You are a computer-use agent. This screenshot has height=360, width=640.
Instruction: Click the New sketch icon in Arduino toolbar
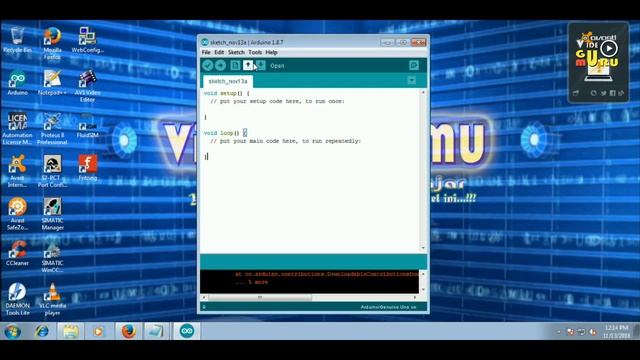[x=235, y=65]
